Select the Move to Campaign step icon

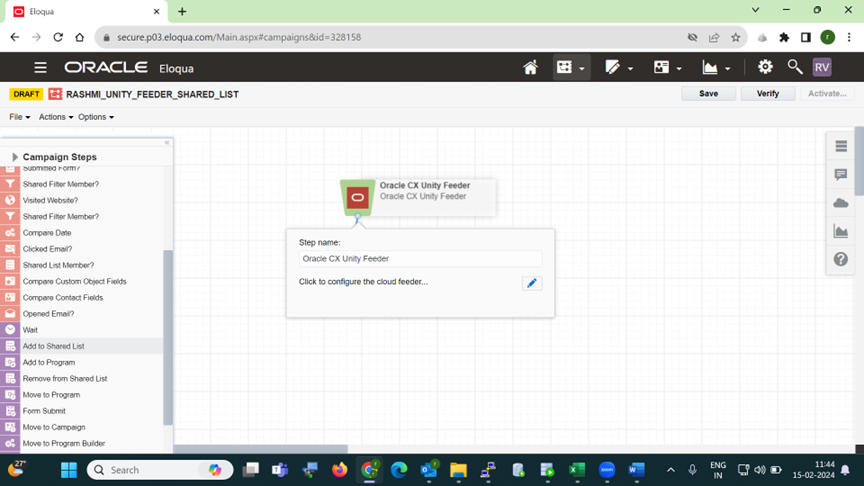[x=10, y=427]
